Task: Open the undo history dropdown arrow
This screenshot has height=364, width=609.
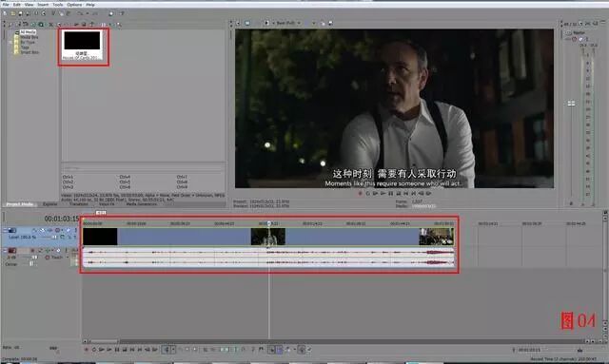Action: tap(87, 13)
